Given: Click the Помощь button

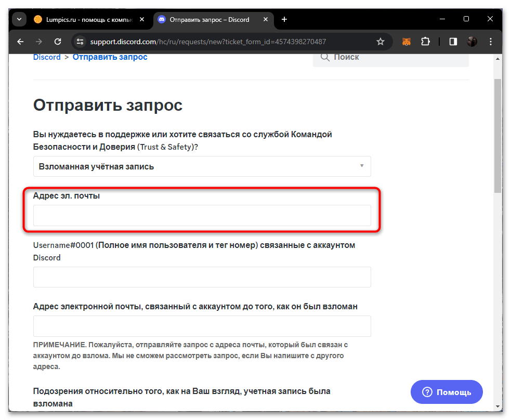Looking at the screenshot, I should click(446, 391).
